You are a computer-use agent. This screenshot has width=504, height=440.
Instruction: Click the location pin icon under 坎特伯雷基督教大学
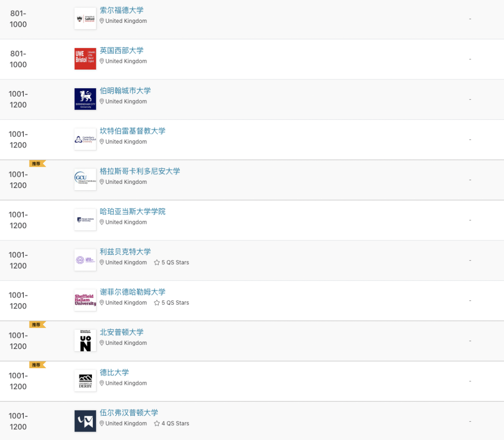pos(102,141)
